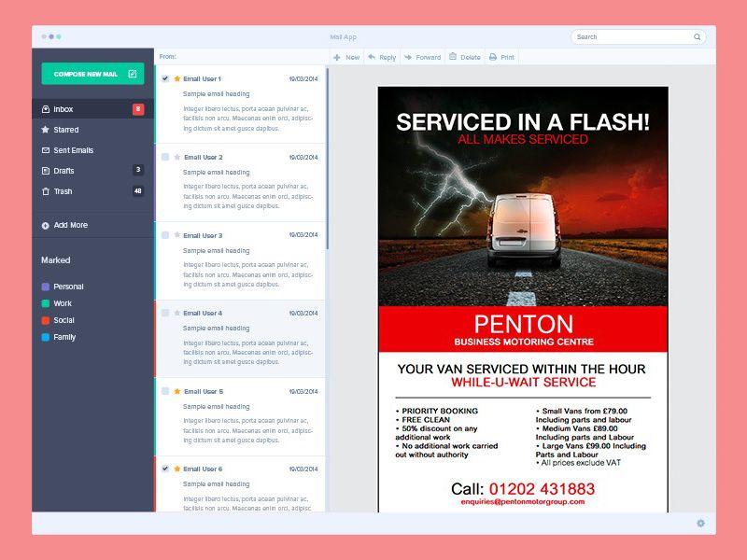
Task: Select the red Social label swatch
Action: pos(46,320)
